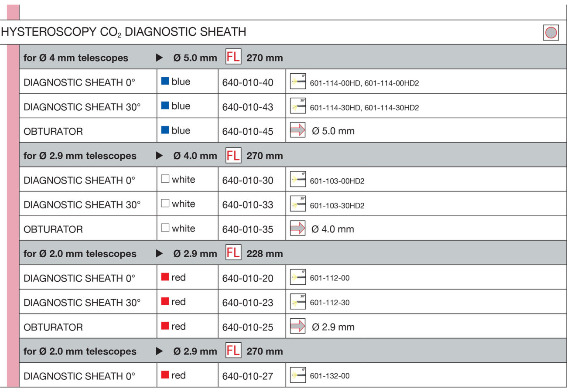Select the Hysteroscopy CO2 Diagnostic Sheath title

point(123,32)
